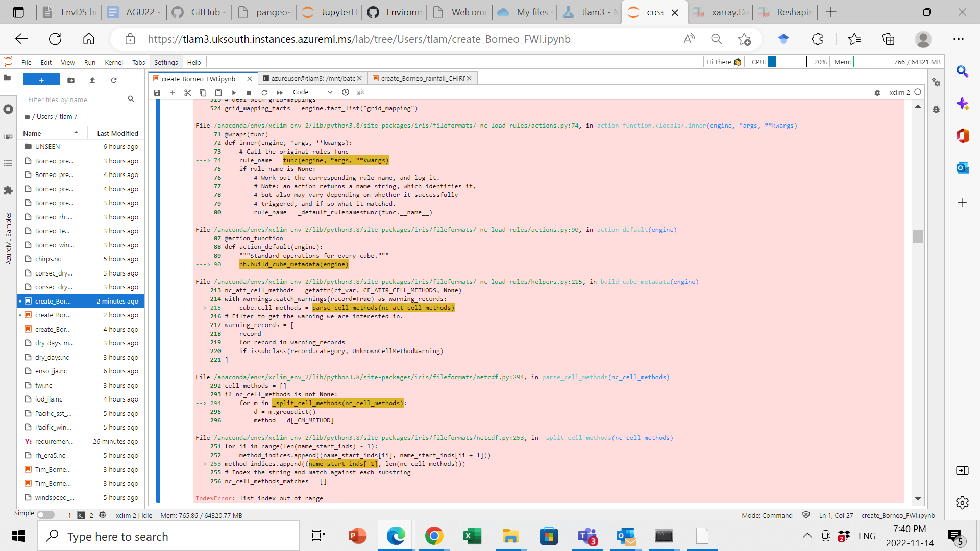Restart kernel and run all cells icon

pos(280,92)
